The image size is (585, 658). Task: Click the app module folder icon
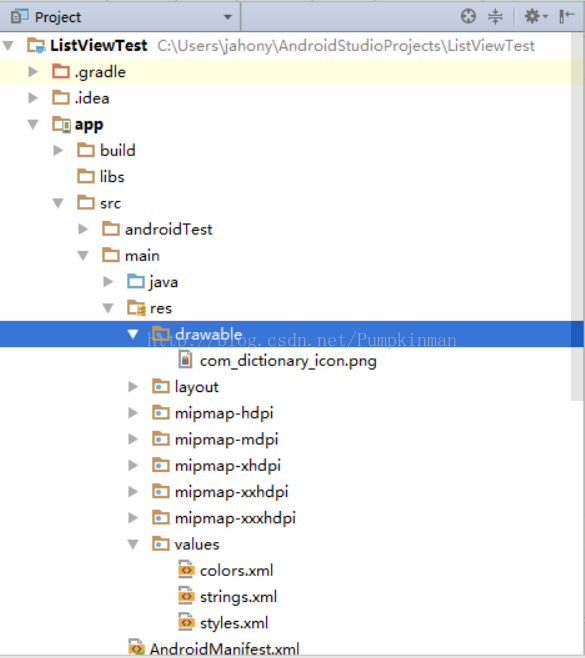point(61,125)
